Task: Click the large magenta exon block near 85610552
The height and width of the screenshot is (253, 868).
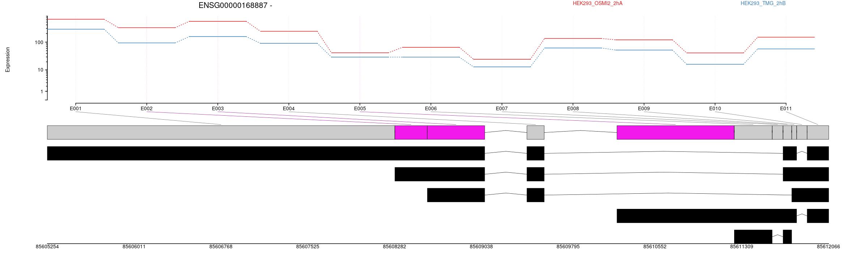Action: [676, 132]
